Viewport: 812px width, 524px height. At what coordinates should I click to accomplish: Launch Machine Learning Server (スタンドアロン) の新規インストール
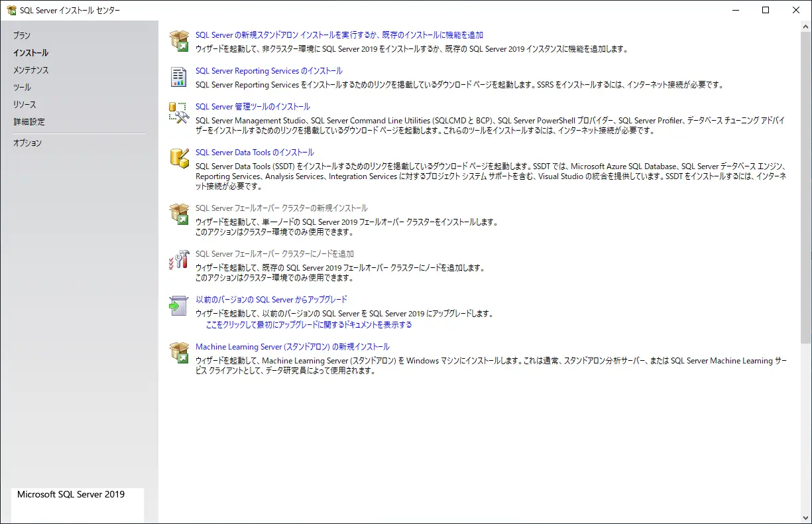coord(292,347)
